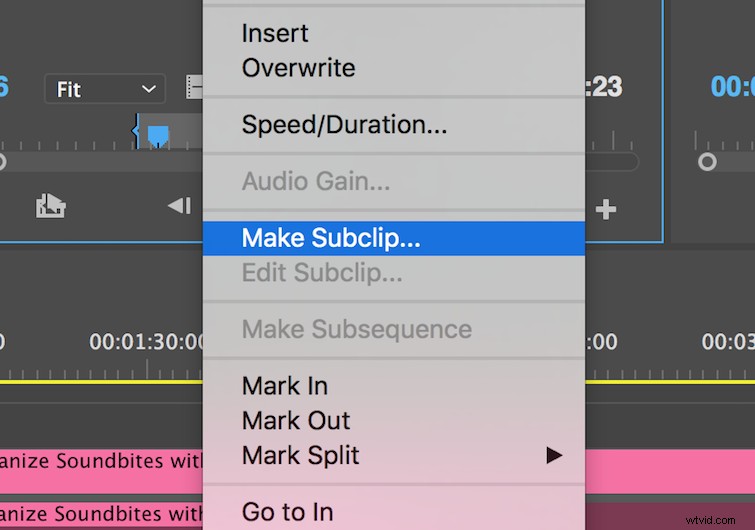
Task: Open the Fit zoom level dropdown
Action: coord(105,89)
